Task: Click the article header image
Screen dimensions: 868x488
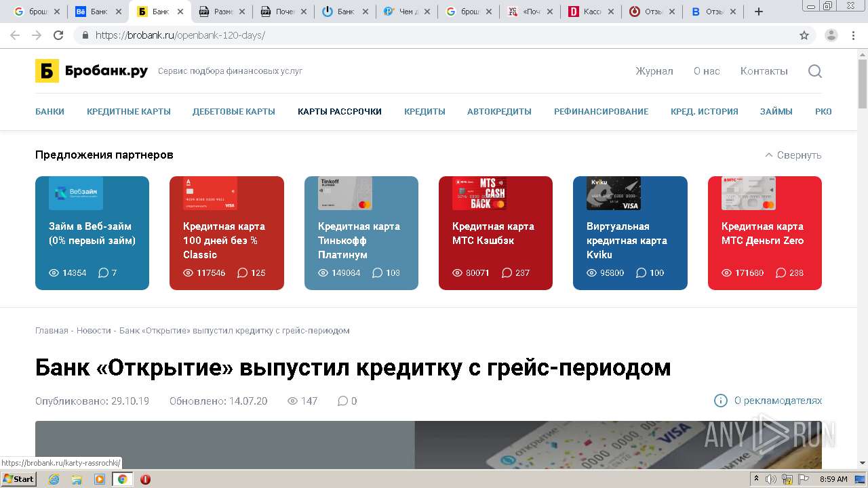Action: pyautogui.click(x=429, y=445)
